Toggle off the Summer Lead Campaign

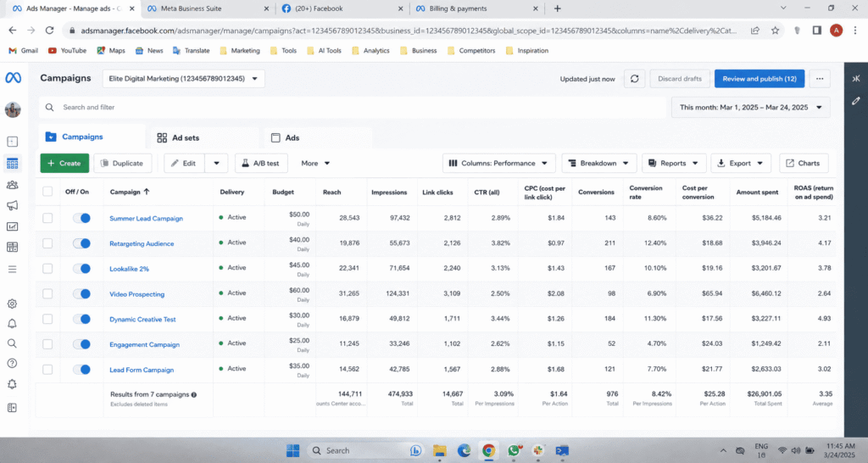pyautogui.click(x=82, y=218)
